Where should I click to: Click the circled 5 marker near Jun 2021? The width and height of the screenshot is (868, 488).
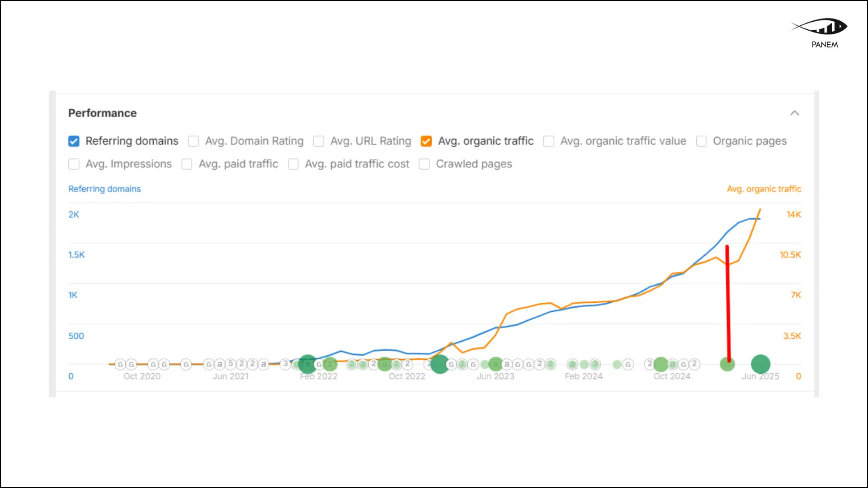[231, 364]
